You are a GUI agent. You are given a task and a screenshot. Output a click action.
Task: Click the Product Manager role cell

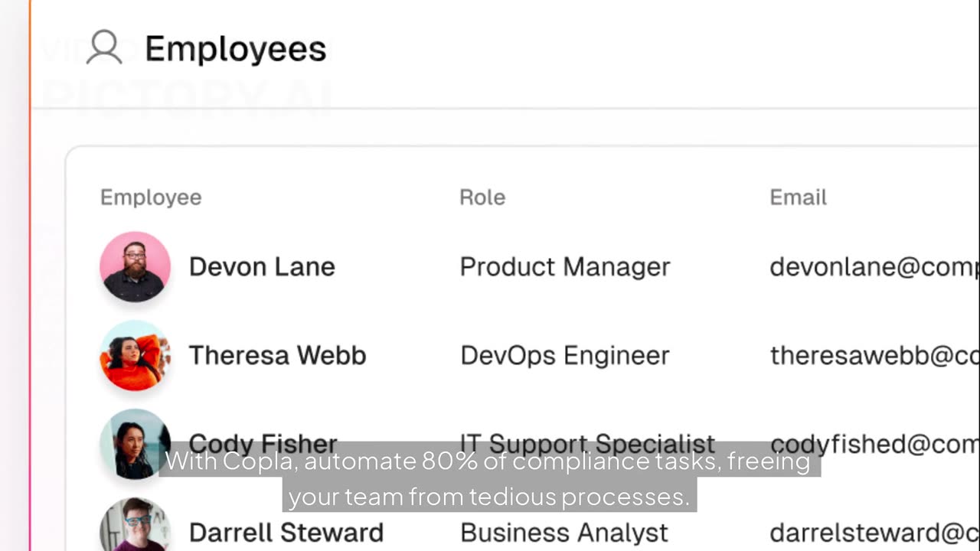565,266
